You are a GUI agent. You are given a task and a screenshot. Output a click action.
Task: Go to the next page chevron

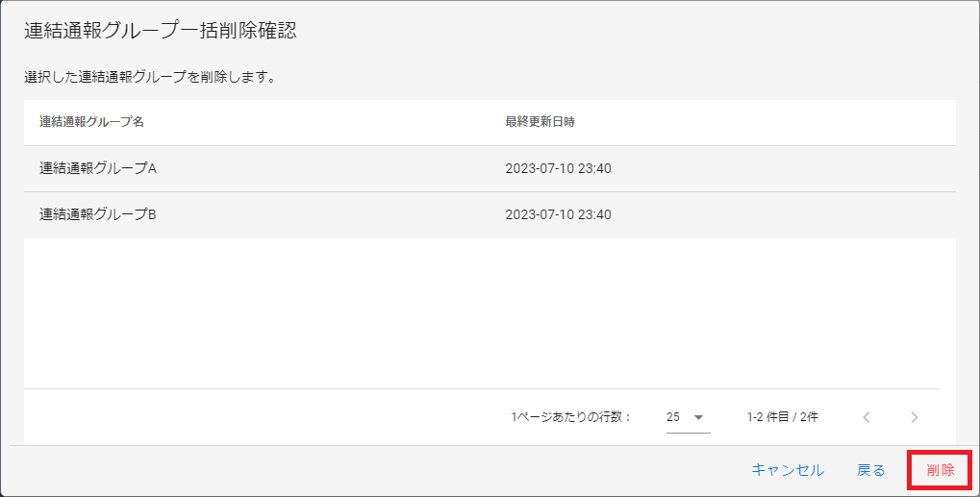[x=915, y=417]
